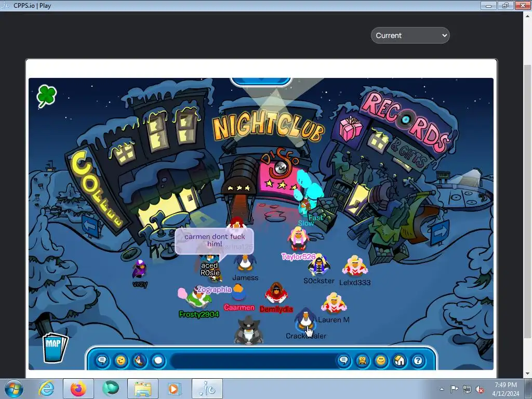The height and width of the screenshot is (399, 532).
Task: Open the help question mark icon
Action: coord(418,361)
